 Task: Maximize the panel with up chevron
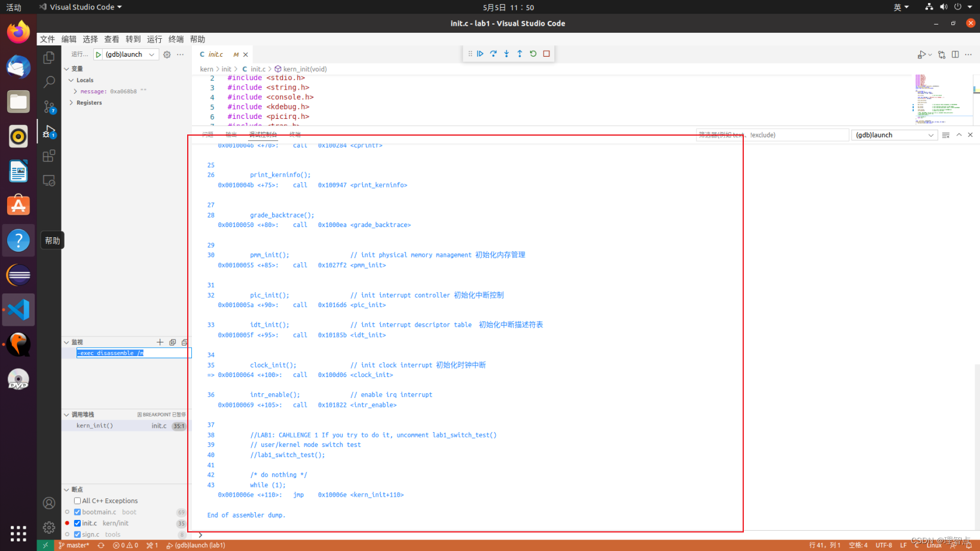point(959,135)
